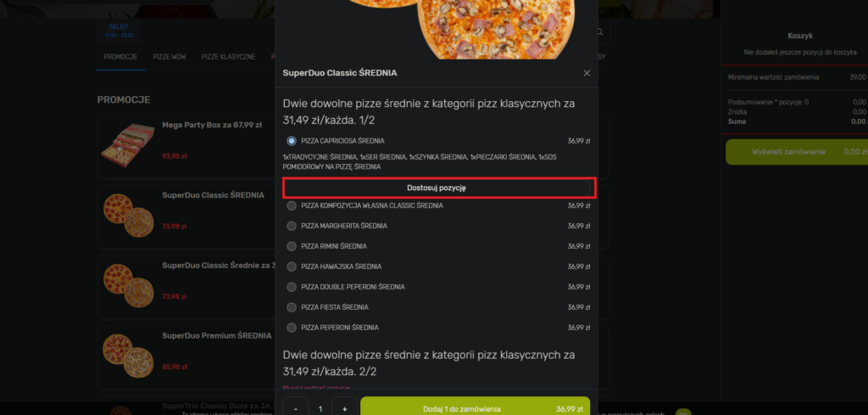The height and width of the screenshot is (415, 868).
Task: Click the Mega Party Box thumbnail image
Action: click(128, 146)
